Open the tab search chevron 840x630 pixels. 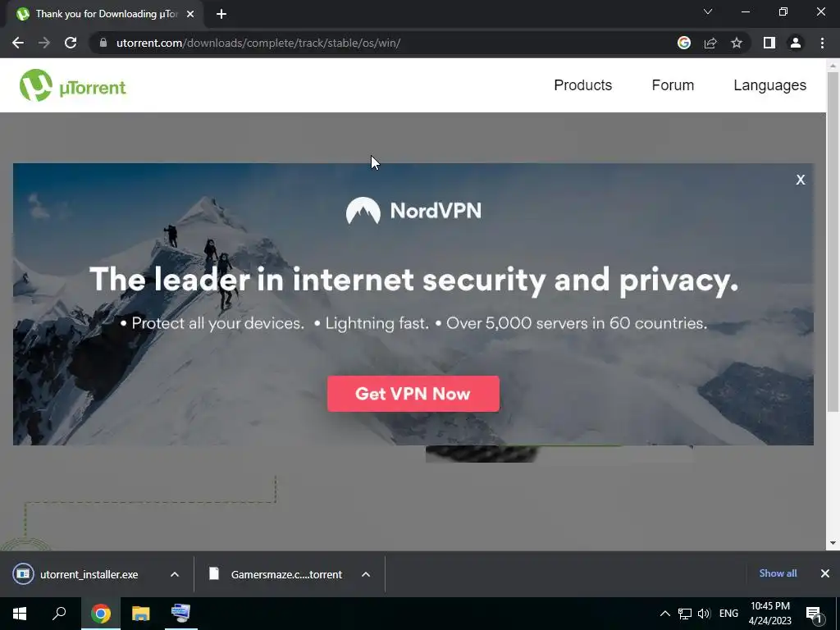click(708, 11)
